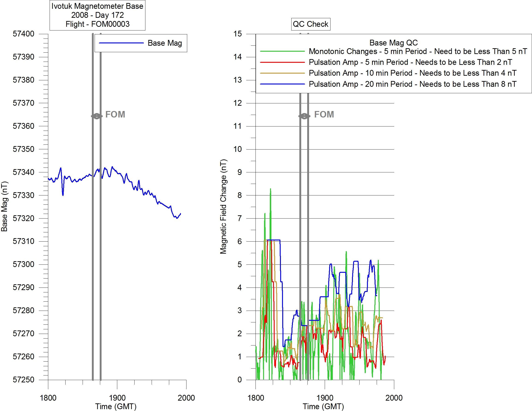Click the FOM label on left plot
The height and width of the screenshot is (411, 532).
click(115, 114)
